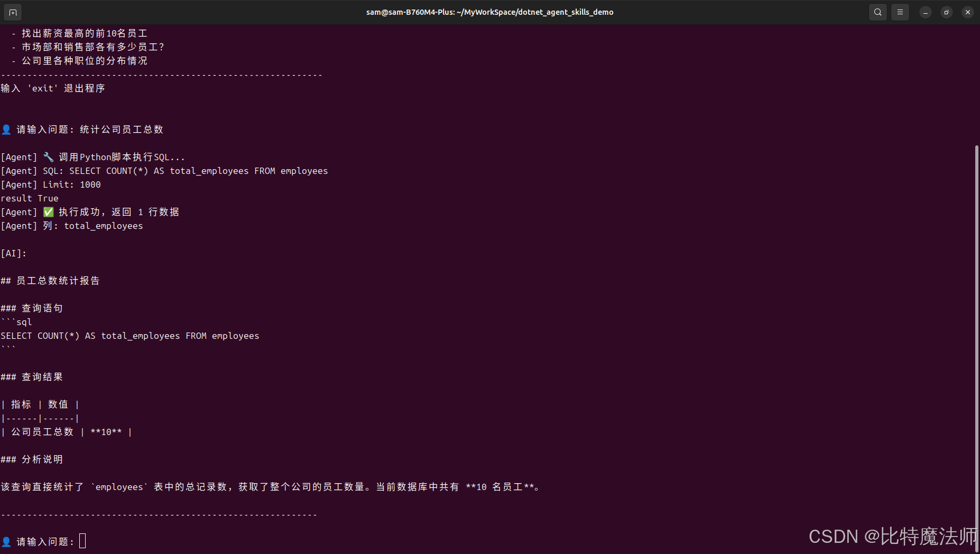
Task: Click the user emoji before '统计公司员工总数'
Action: point(6,130)
